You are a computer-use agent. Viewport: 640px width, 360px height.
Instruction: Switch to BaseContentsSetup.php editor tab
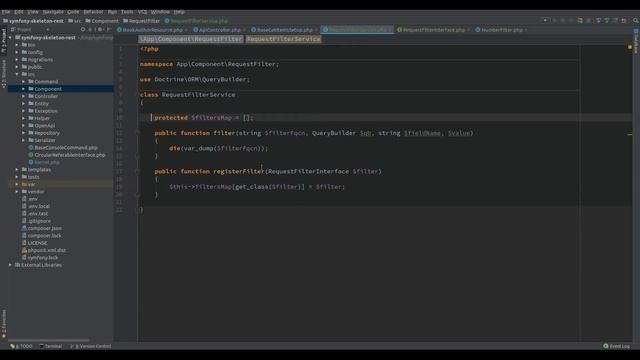pyautogui.click(x=284, y=30)
